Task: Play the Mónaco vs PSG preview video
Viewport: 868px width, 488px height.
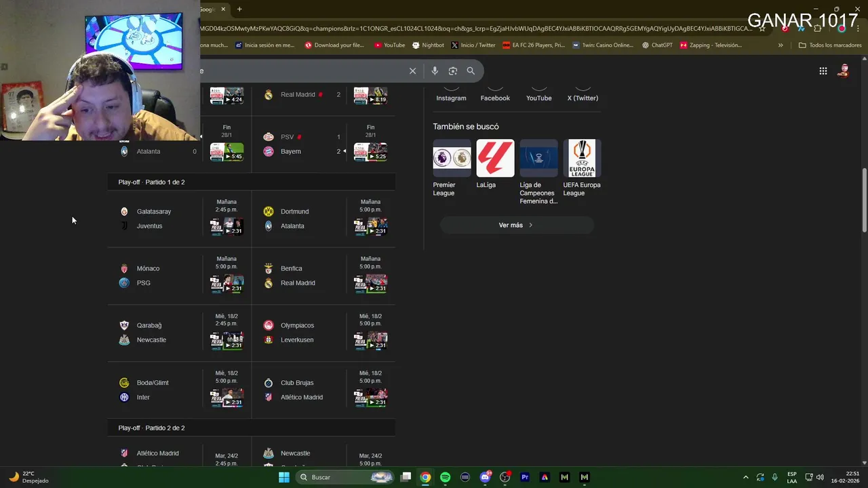Action: [226, 283]
